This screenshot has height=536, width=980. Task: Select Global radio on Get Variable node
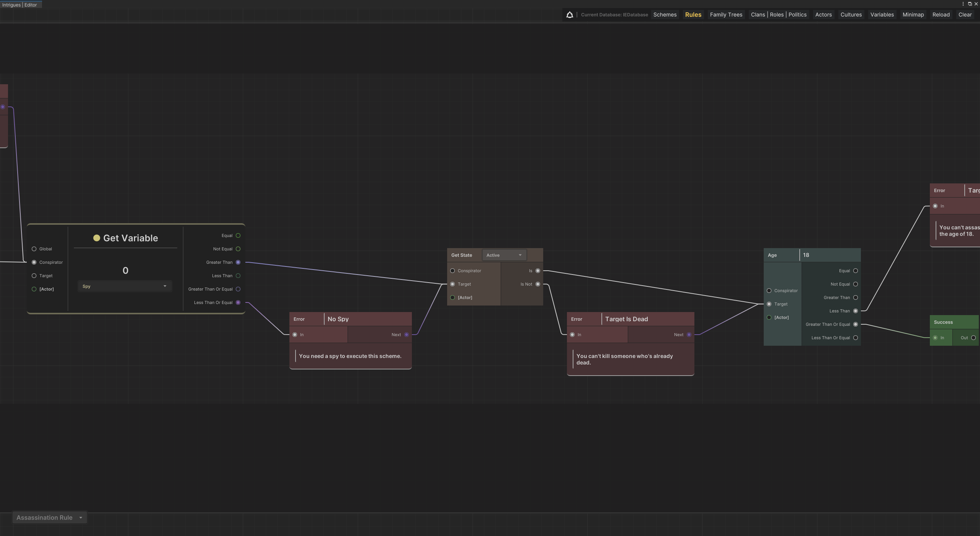(34, 249)
